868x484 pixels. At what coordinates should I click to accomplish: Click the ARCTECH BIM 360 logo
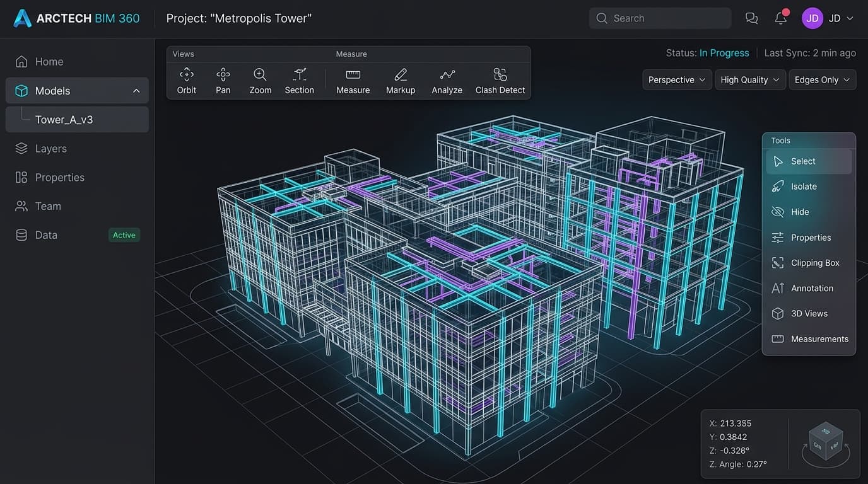click(x=76, y=18)
